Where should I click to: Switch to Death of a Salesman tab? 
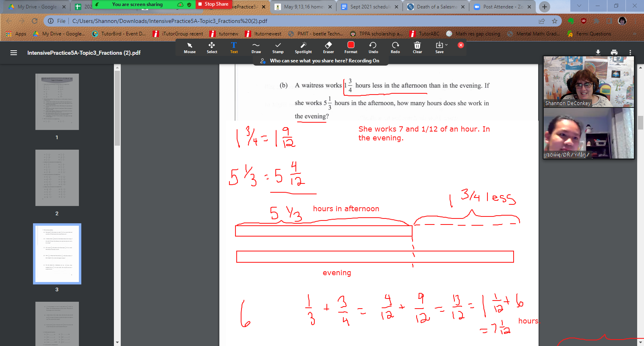pos(436,7)
